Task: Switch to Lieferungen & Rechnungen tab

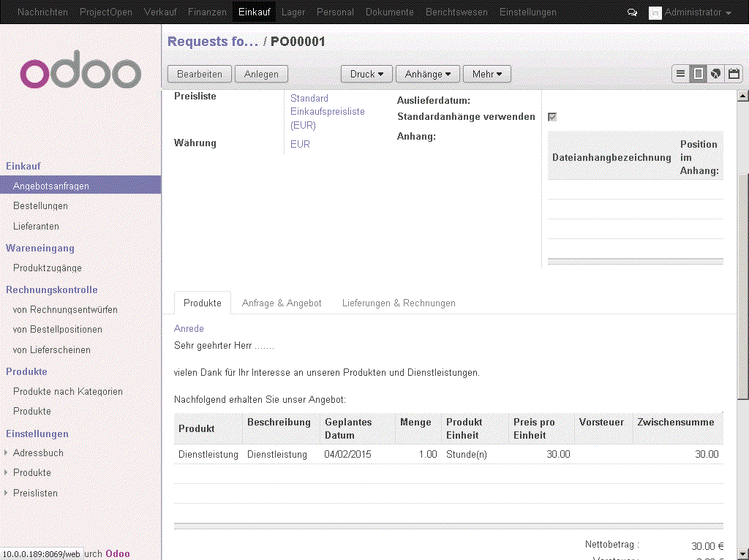Action: (399, 303)
